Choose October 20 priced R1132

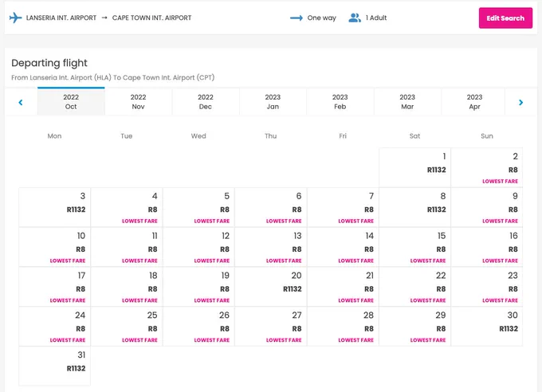pos(271,287)
